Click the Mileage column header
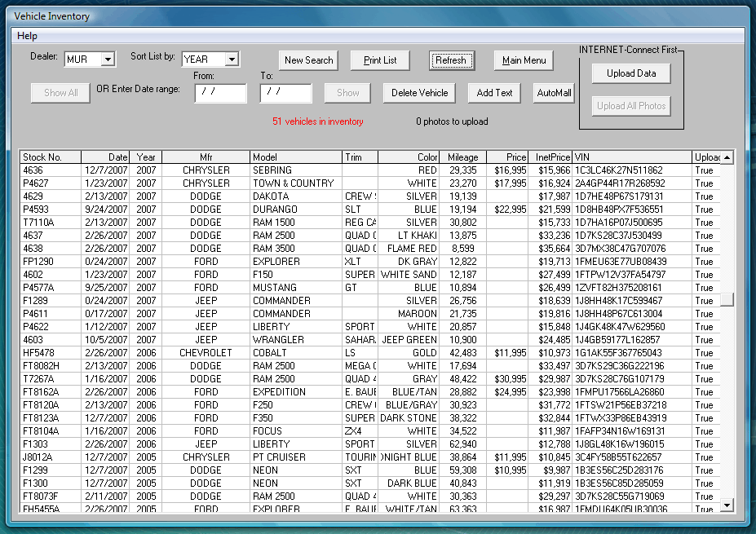This screenshot has width=756, height=534. pos(463,157)
